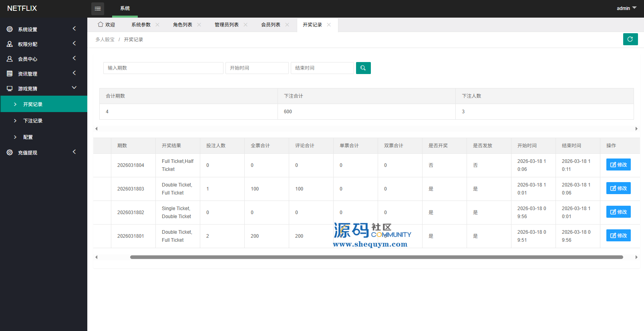Click the table horizontal scrollbar thumb
Image resolution: width=644 pixels, height=331 pixels.
[376, 257]
